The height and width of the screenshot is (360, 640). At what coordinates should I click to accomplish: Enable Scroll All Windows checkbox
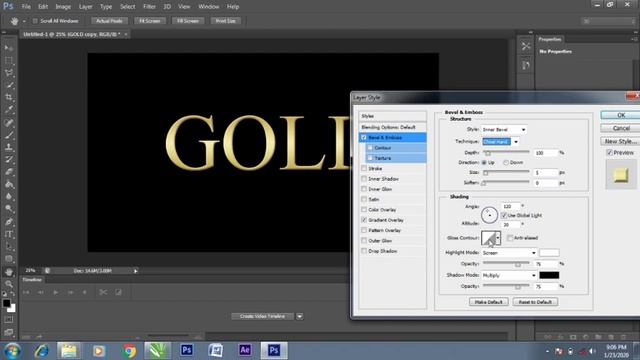click(x=35, y=21)
